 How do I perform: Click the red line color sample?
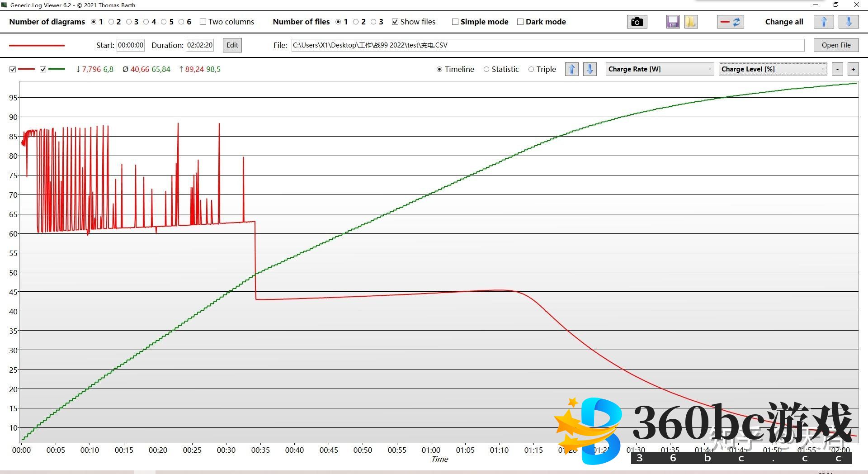coord(37,45)
